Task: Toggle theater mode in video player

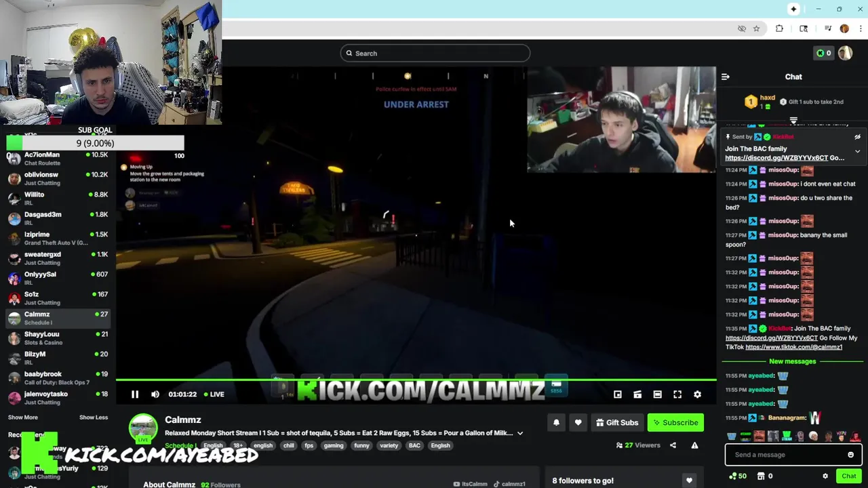Action: tap(657, 394)
